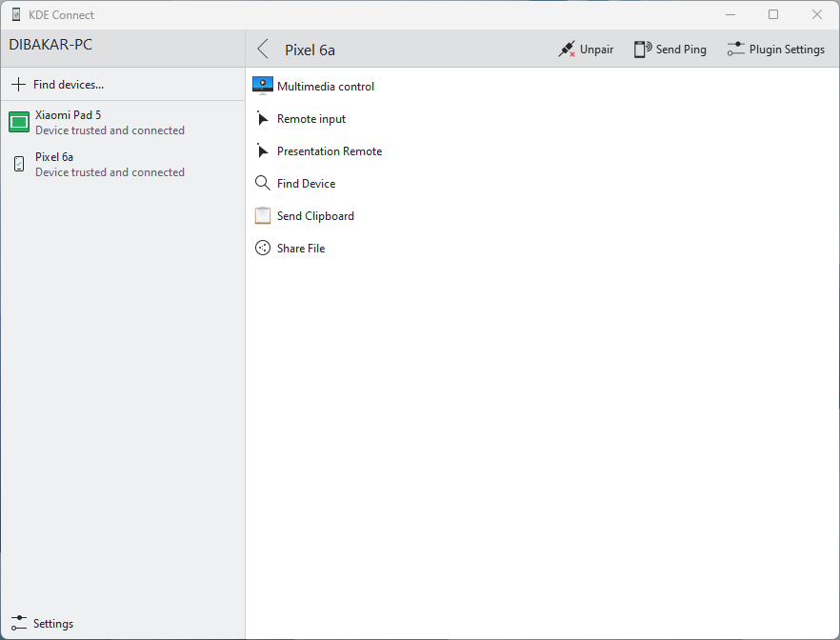Click the KDE Connect title bar app icon
The width and height of the screenshot is (840, 640).
pyautogui.click(x=16, y=14)
